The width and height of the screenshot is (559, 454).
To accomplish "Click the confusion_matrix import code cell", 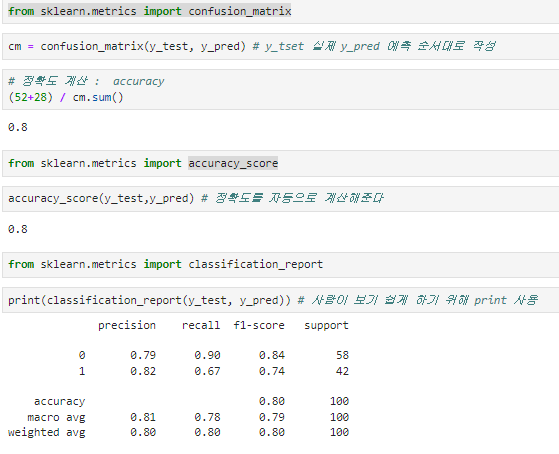I will tap(281, 12).
